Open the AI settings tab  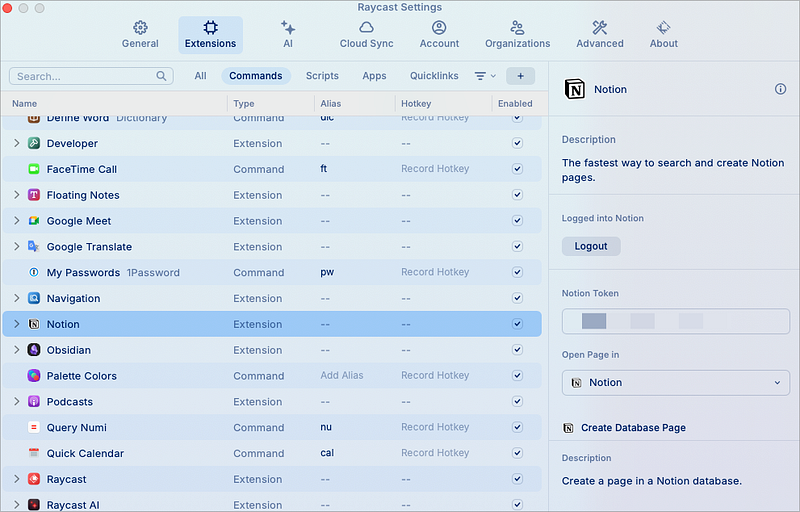(288, 34)
